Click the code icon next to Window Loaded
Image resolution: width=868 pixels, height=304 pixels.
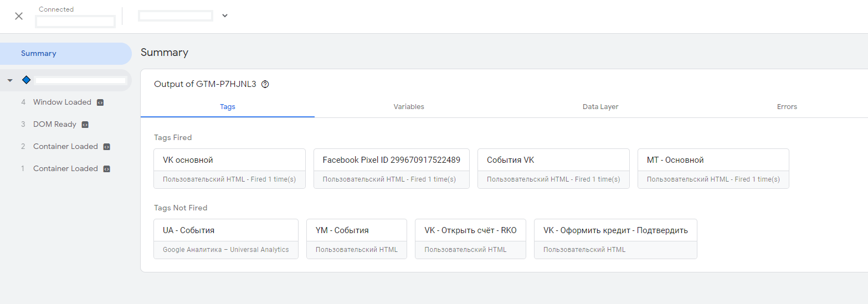click(x=100, y=102)
